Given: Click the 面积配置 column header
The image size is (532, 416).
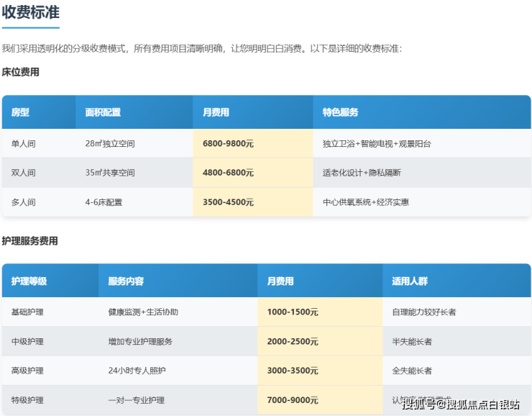Looking at the screenshot, I should point(103,112).
